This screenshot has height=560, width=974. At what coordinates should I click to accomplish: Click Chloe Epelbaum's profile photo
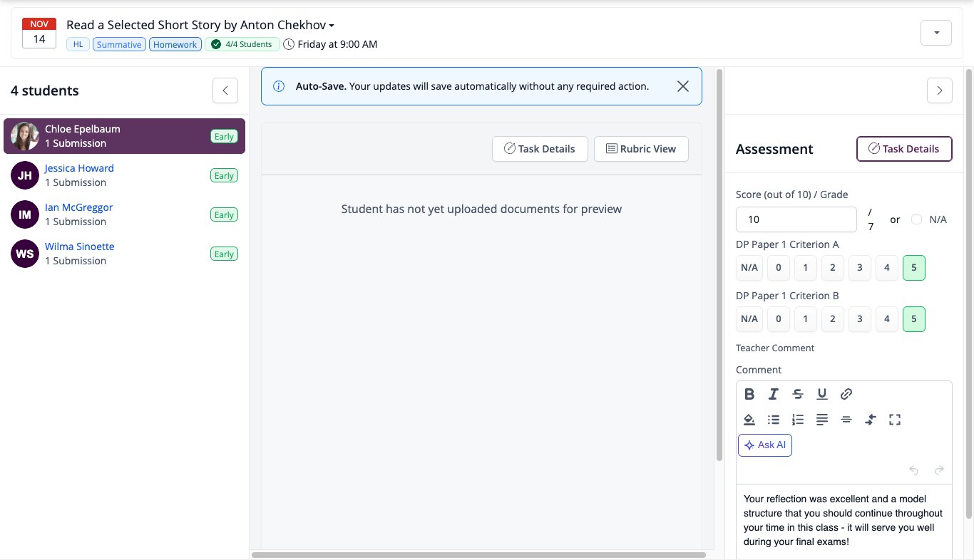pos(25,136)
